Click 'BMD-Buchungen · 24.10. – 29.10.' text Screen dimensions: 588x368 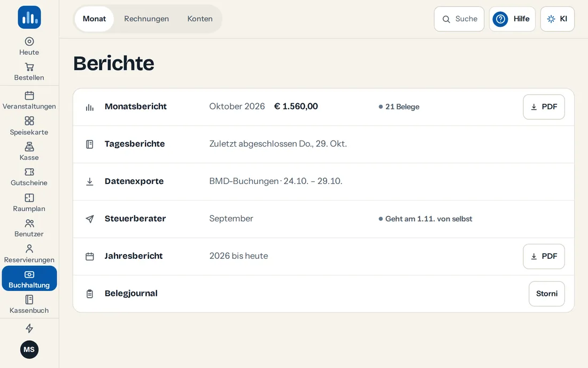(276, 181)
